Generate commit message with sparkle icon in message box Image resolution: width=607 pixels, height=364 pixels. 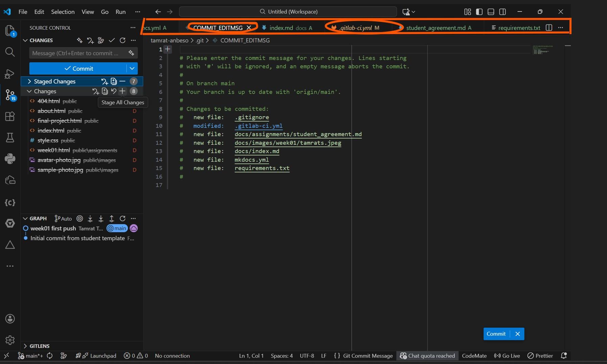click(131, 53)
